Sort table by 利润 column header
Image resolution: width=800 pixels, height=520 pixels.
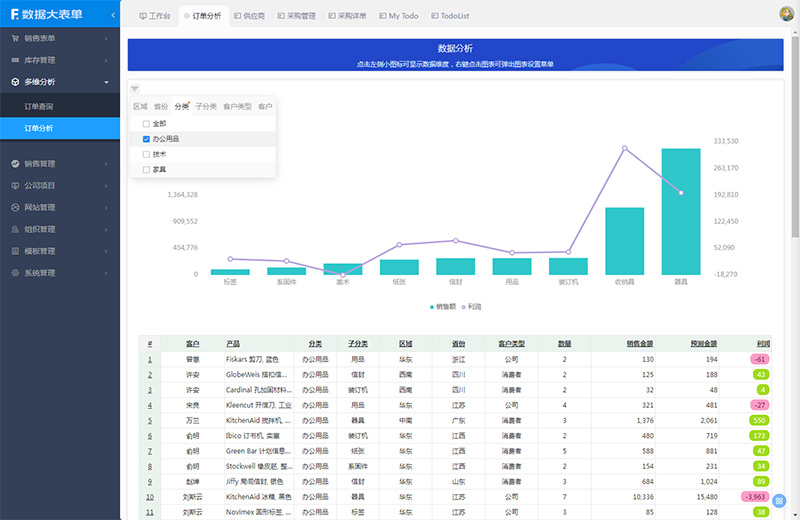(763, 344)
